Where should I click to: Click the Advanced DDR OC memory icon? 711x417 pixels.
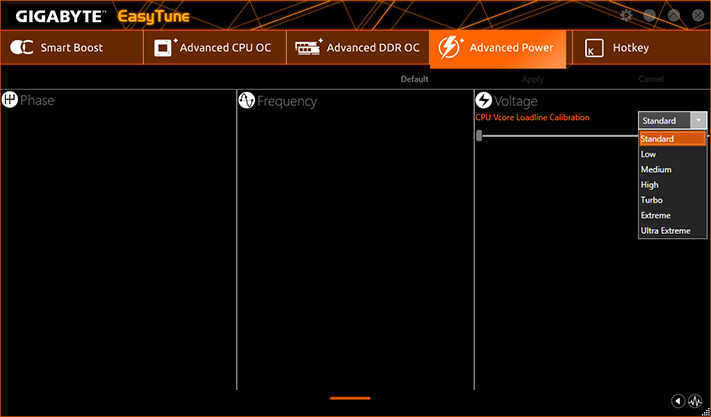tap(309, 47)
